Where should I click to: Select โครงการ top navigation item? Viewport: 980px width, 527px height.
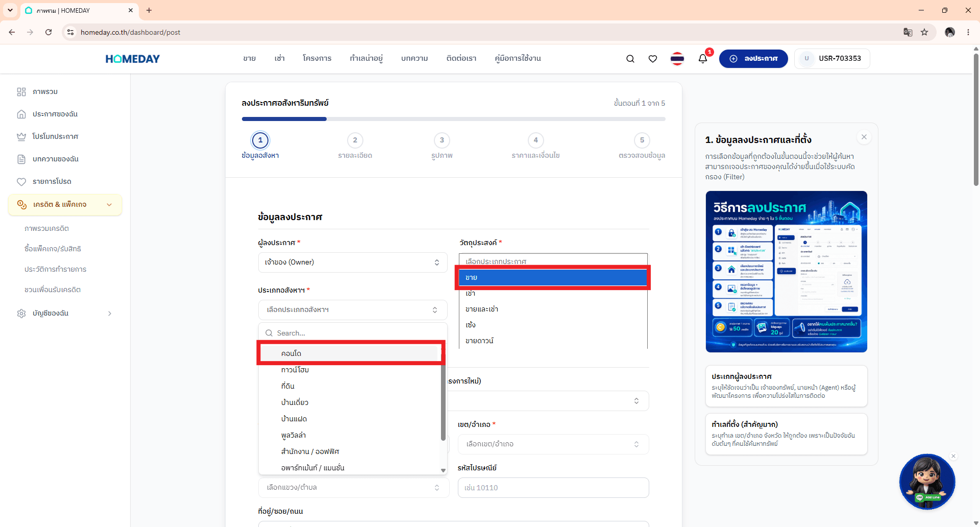coord(317,59)
